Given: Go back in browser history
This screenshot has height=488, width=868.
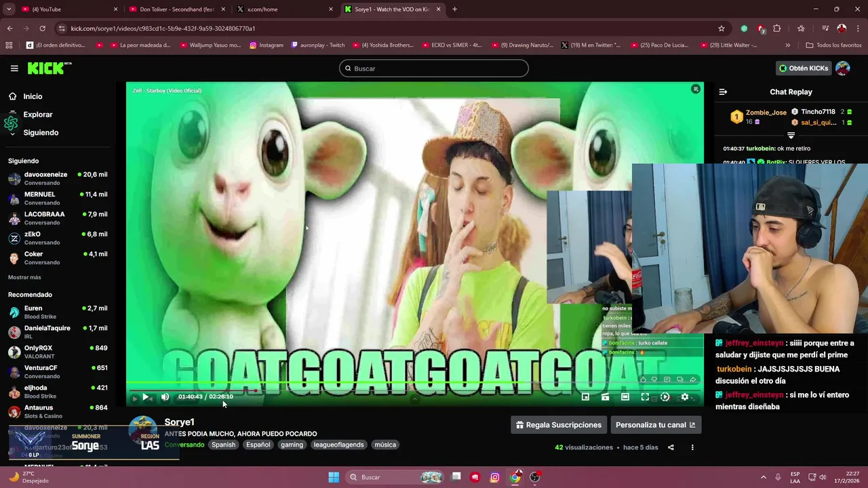Looking at the screenshot, I should pyautogui.click(x=9, y=28).
